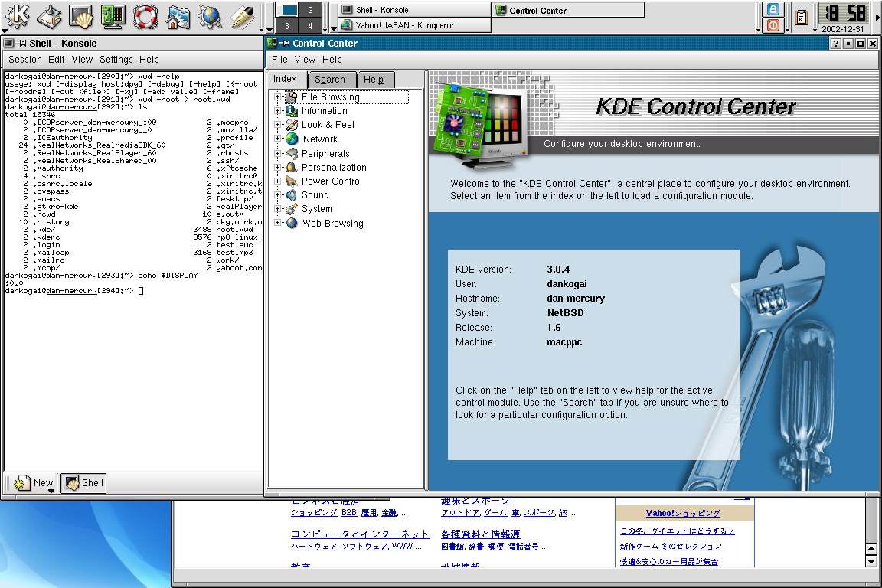Open the Help menu in Control Center's menu bar
This screenshot has height=588, width=882.
point(332,60)
